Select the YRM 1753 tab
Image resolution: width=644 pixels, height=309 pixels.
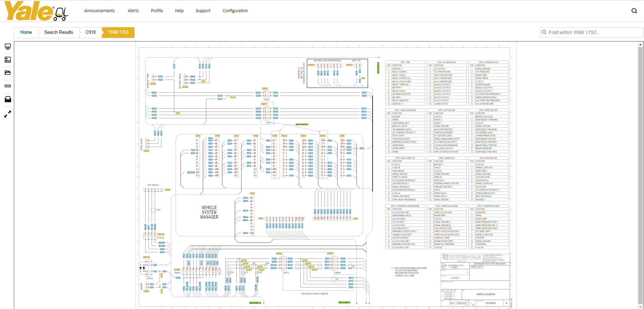pos(118,32)
